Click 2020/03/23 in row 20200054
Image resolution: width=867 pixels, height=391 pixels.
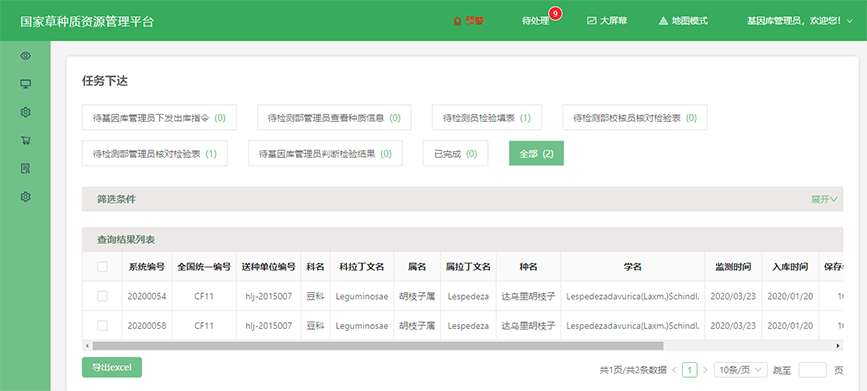(733, 296)
